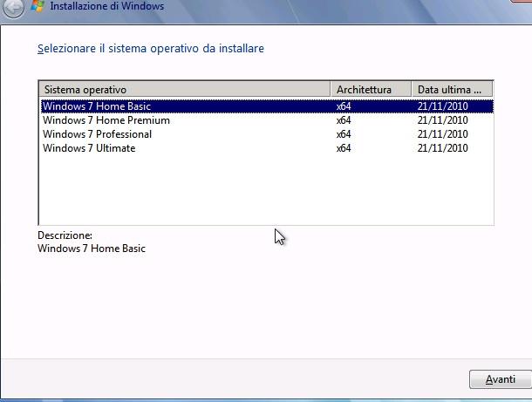The height and width of the screenshot is (402, 532).
Task: Click the heading Selezionare il sistema operativo
Action: pyautogui.click(x=151, y=49)
